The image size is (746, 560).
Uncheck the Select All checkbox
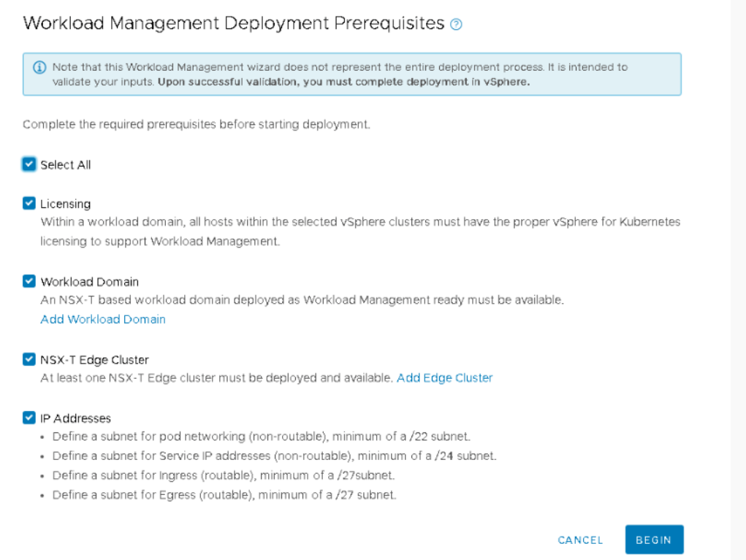coord(29,164)
